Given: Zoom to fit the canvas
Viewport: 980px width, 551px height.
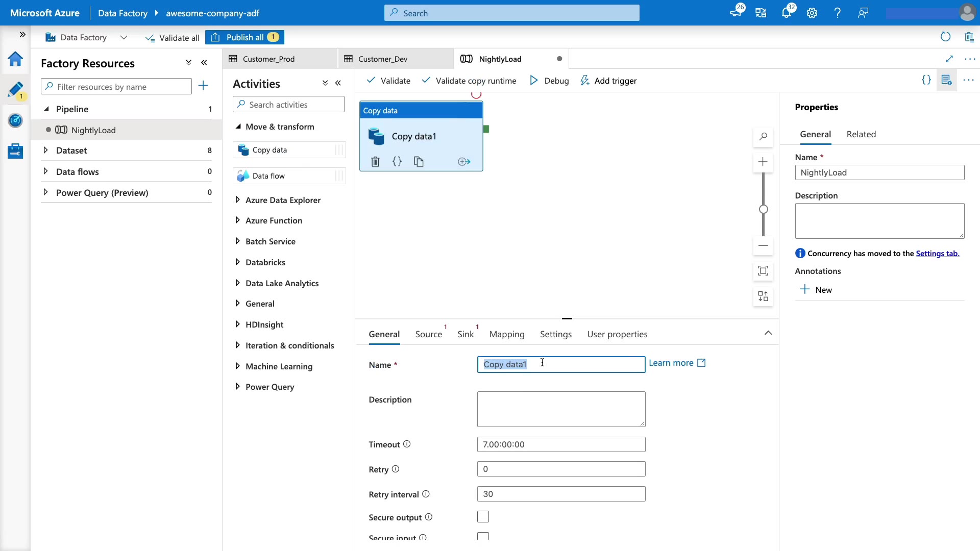Looking at the screenshot, I should pos(763,271).
